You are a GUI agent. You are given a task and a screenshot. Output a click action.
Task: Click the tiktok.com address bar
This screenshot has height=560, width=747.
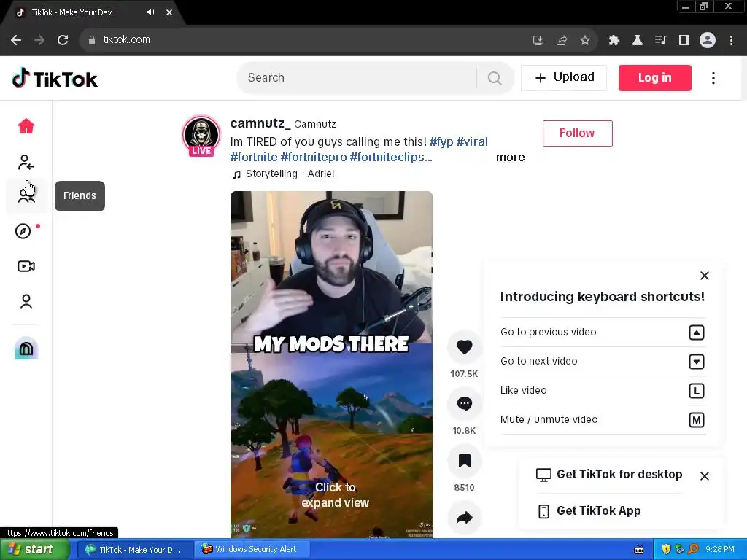[x=305, y=40]
